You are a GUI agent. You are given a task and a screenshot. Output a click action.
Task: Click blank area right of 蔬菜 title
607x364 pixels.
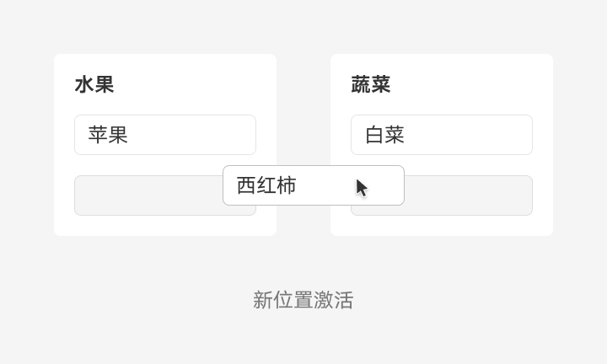pos(472,84)
